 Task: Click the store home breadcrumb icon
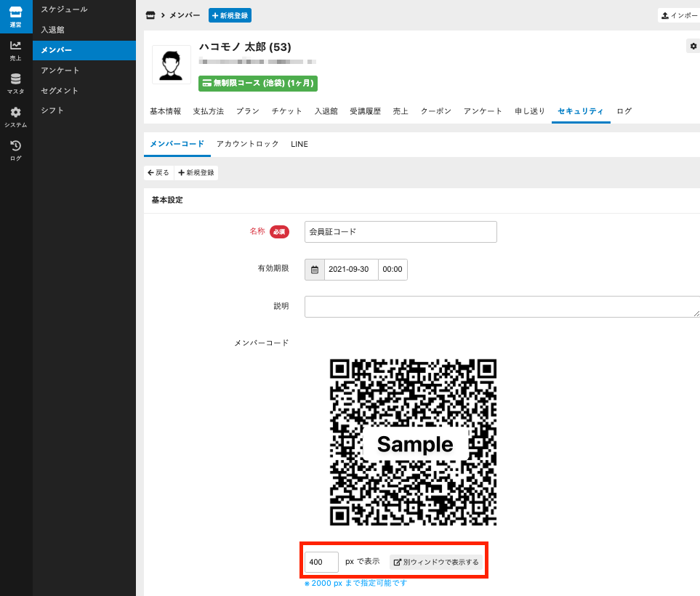[150, 15]
